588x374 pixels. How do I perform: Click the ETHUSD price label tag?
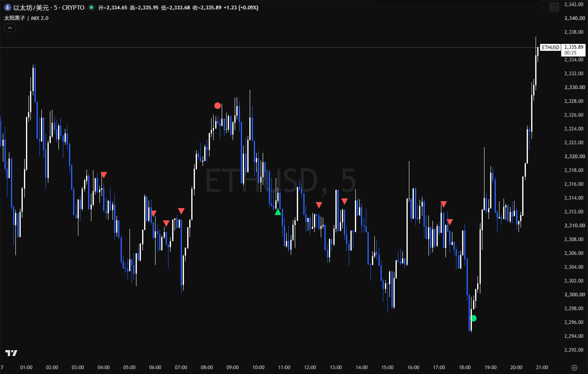(550, 47)
